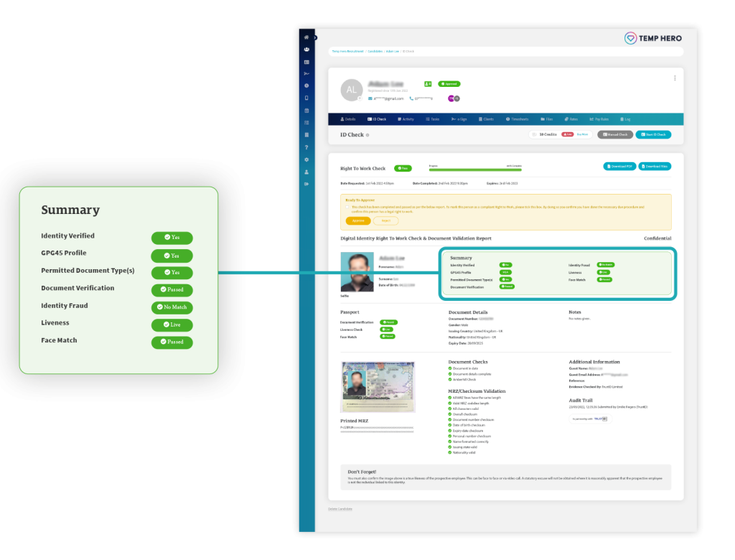Screen dimensions: 735x560
Task: Click the help question mark sidebar icon
Action: (306, 147)
